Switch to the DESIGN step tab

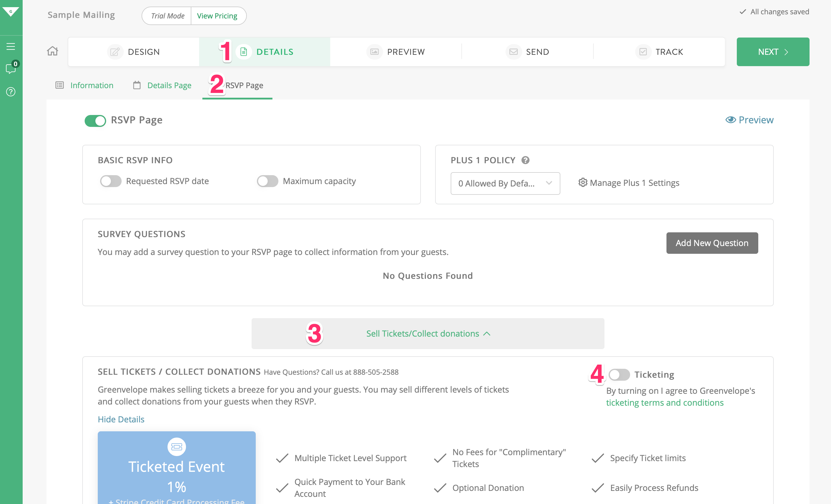click(134, 52)
